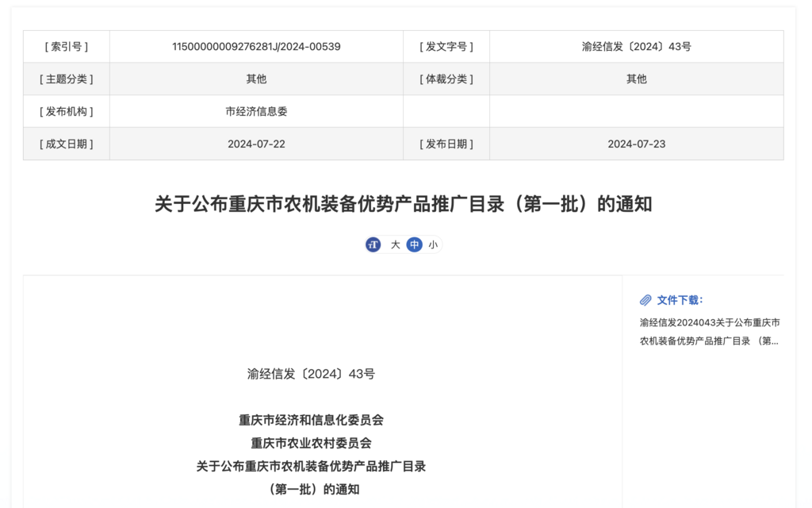Click the 市经济信息委 publishing agency value
812x508 pixels.
click(x=256, y=111)
